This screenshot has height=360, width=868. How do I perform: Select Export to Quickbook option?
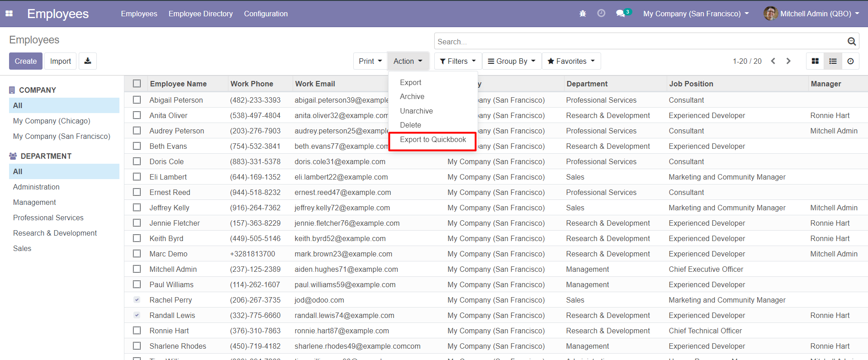[433, 139]
